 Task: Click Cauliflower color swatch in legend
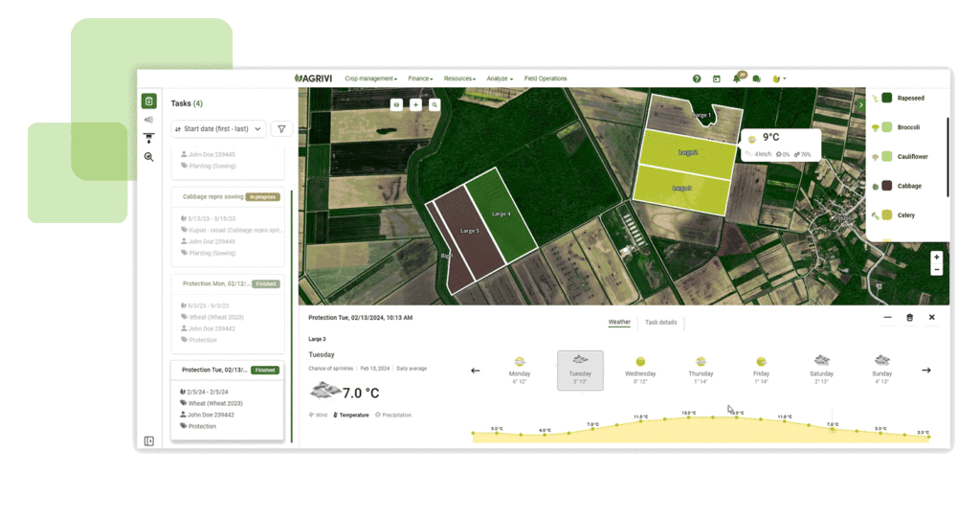pos(887,156)
